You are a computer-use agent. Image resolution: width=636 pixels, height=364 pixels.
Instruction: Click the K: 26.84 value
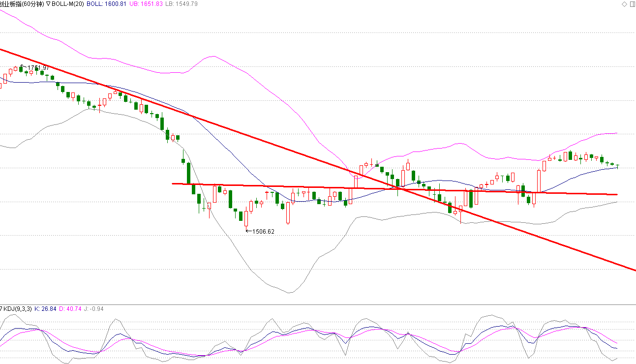(45, 309)
